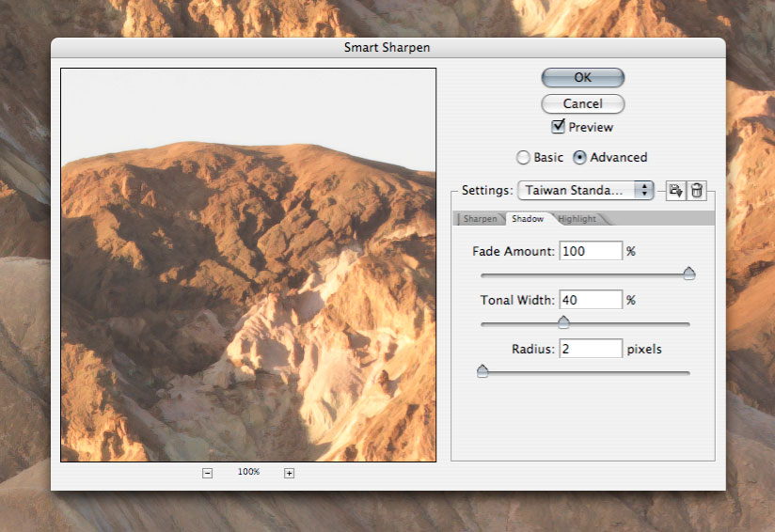The height and width of the screenshot is (532, 775).
Task: Click the Fade Amount input field
Action: [591, 251]
